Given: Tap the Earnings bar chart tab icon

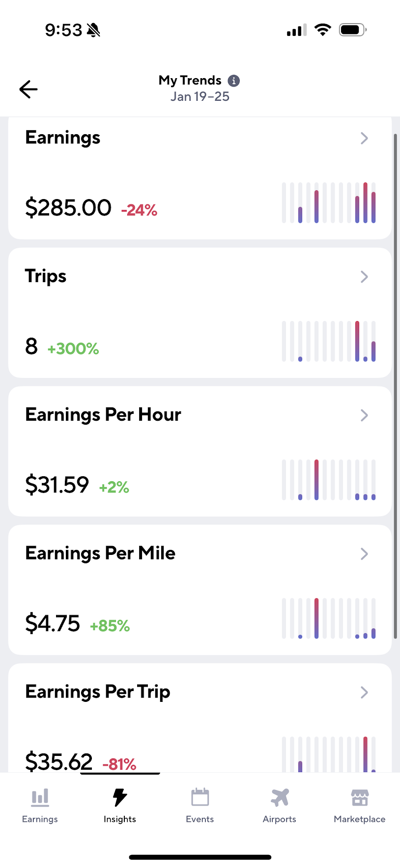Looking at the screenshot, I should pyautogui.click(x=40, y=797).
